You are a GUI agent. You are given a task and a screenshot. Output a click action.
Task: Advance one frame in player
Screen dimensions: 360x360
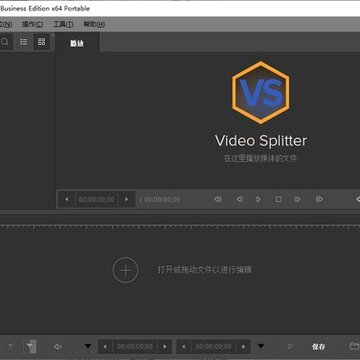297,199
